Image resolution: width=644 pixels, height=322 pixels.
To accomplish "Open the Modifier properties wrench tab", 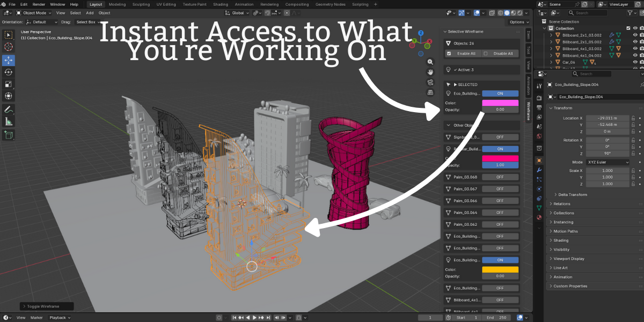I will [539, 170].
